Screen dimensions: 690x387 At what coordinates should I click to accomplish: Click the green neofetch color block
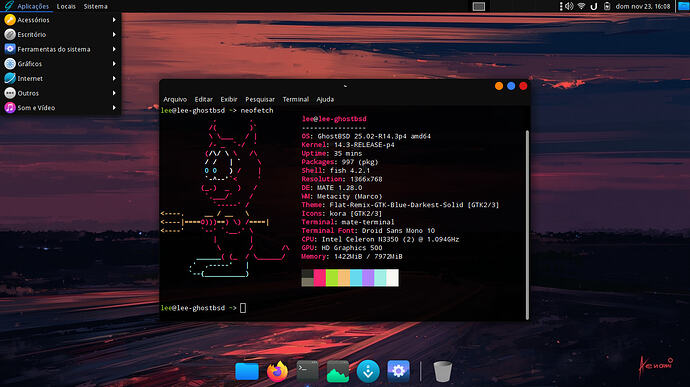[x=332, y=278]
